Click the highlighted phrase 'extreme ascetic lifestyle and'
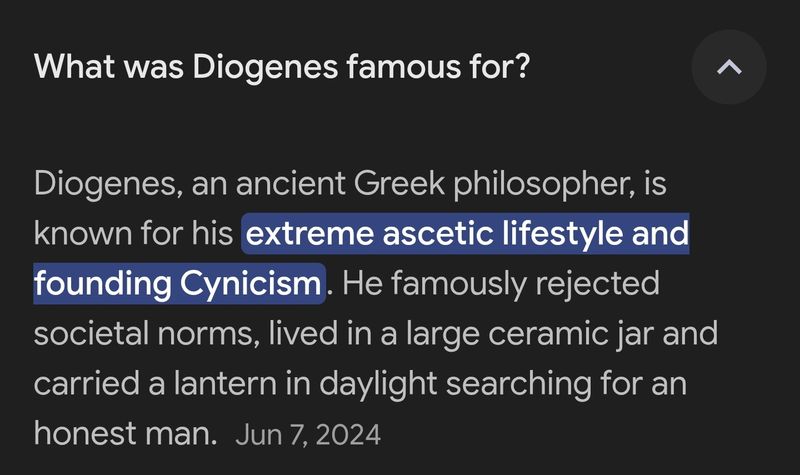Screen dimensions: 800x475 coord(467,234)
